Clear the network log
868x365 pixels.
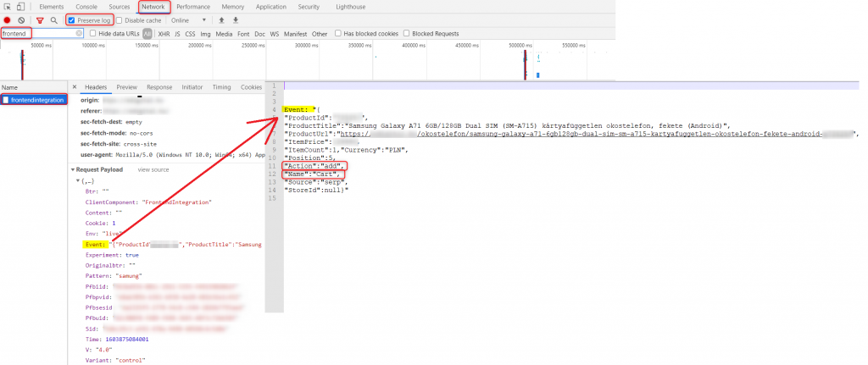click(x=21, y=20)
